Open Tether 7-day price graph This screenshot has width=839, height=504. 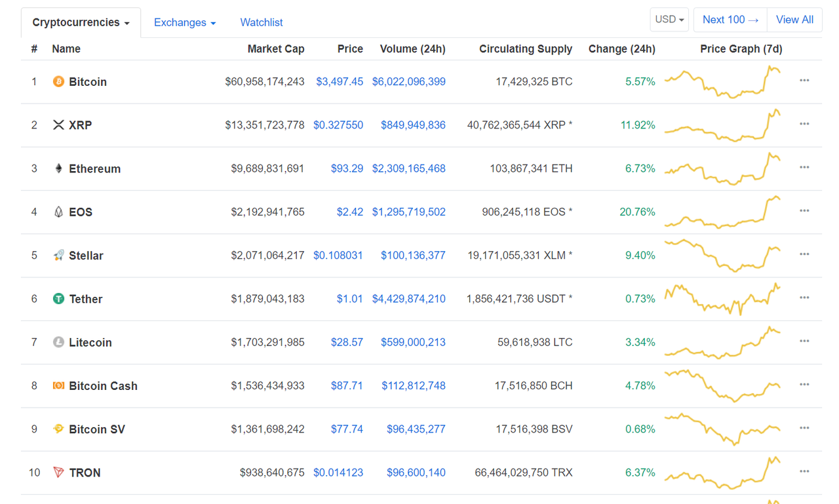click(722, 299)
